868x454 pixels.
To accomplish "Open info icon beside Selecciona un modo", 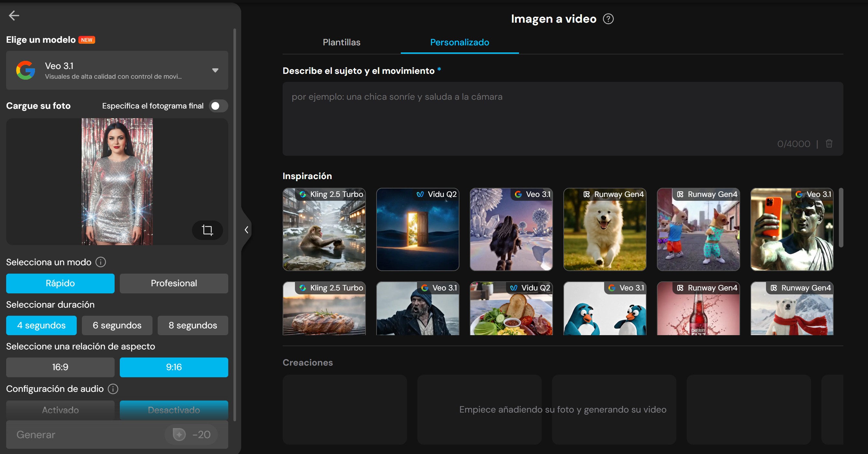I will tap(100, 262).
